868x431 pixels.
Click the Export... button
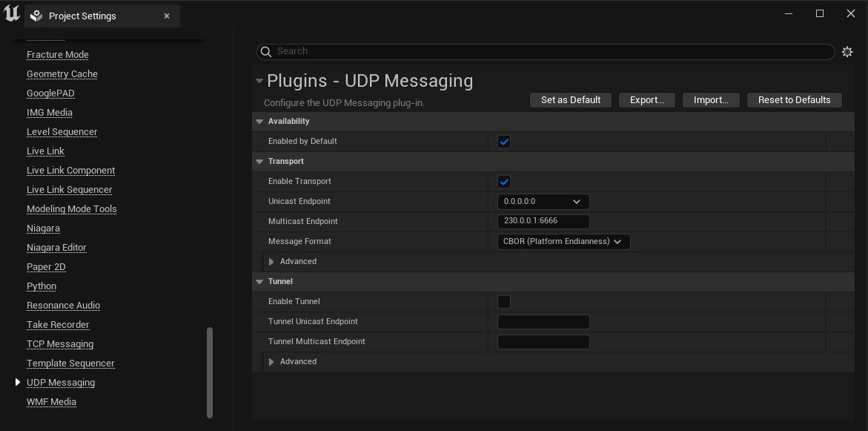647,100
